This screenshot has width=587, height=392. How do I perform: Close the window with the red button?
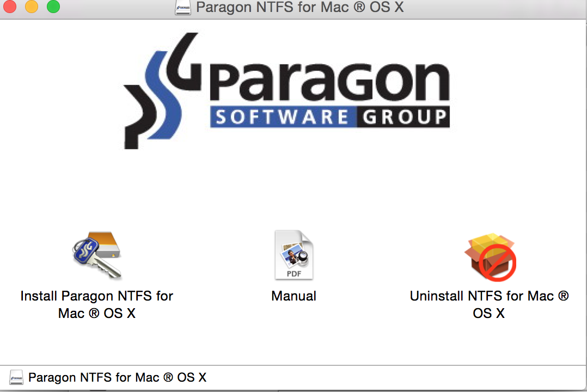[x=9, y=7]
